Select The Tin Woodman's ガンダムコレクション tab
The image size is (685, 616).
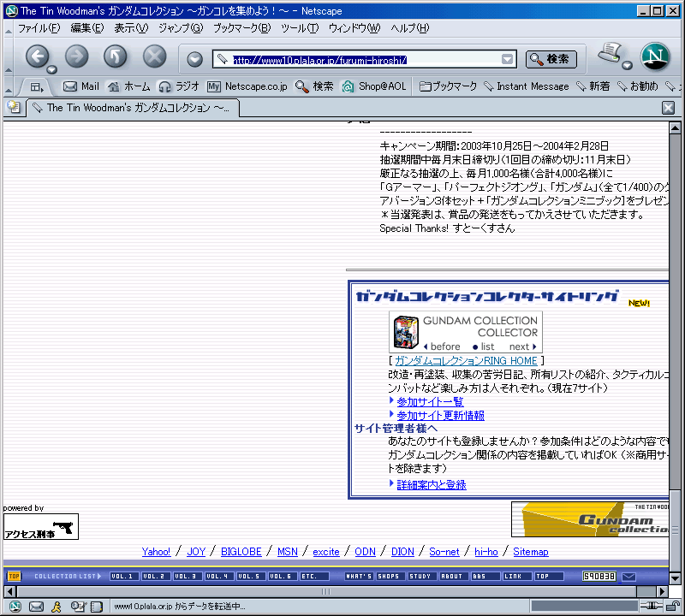pyautogui.click(x=133, y=108)
